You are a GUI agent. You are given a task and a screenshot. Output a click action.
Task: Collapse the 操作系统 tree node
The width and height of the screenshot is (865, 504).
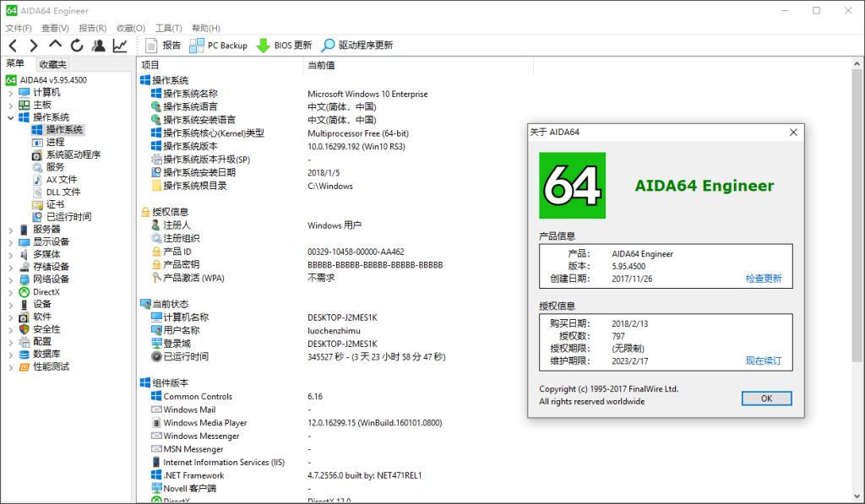pos(10,117)
